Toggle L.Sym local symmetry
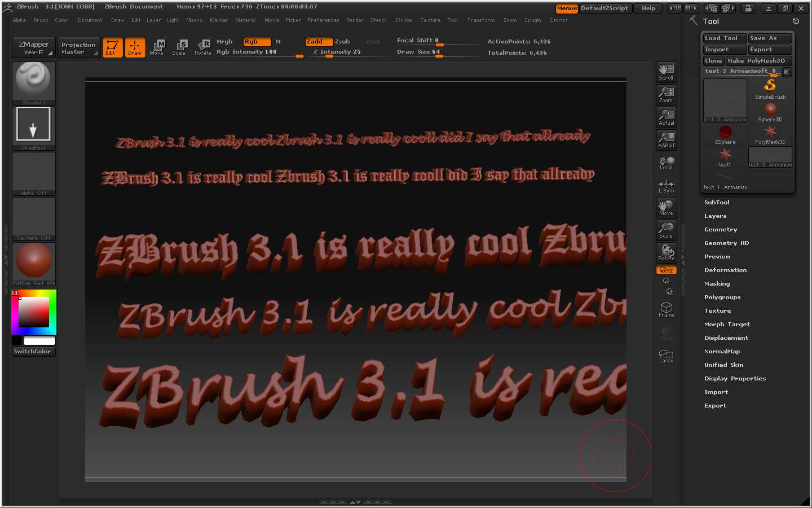812x508 pixels. tap(667, 185)
